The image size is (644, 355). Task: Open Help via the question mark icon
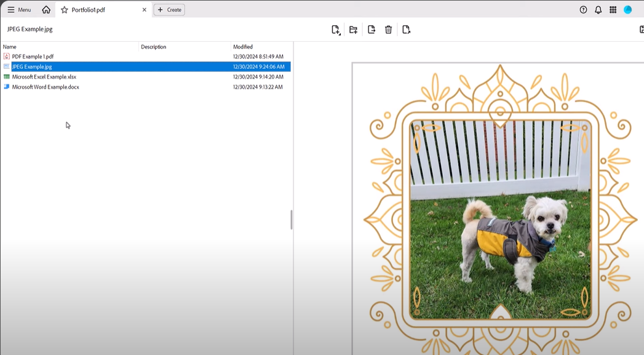click(583, 9)
